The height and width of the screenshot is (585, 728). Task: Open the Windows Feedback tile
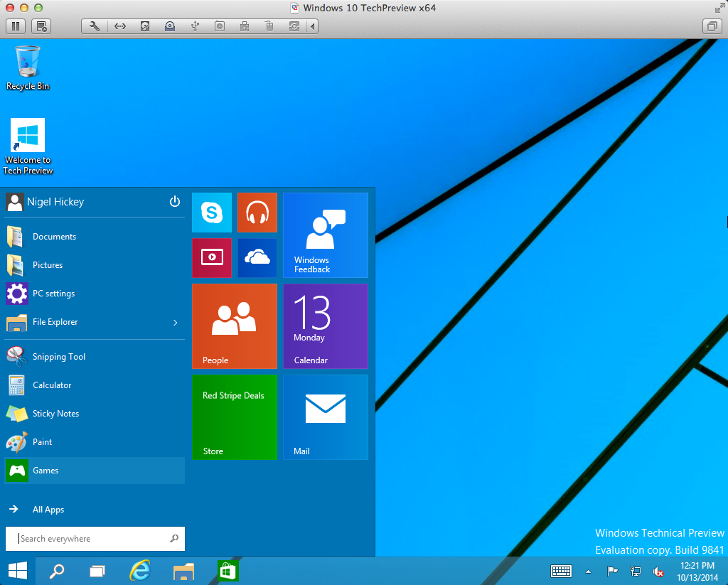coord(326,235)
